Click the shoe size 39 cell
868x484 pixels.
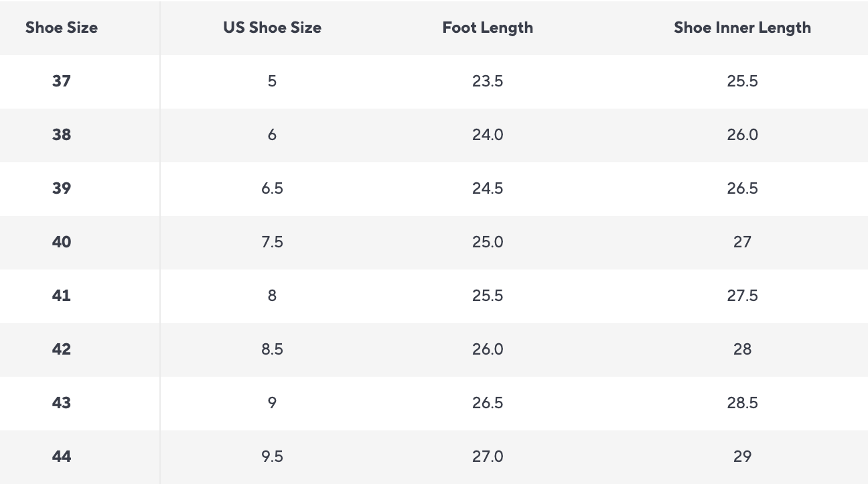[62, 188]
